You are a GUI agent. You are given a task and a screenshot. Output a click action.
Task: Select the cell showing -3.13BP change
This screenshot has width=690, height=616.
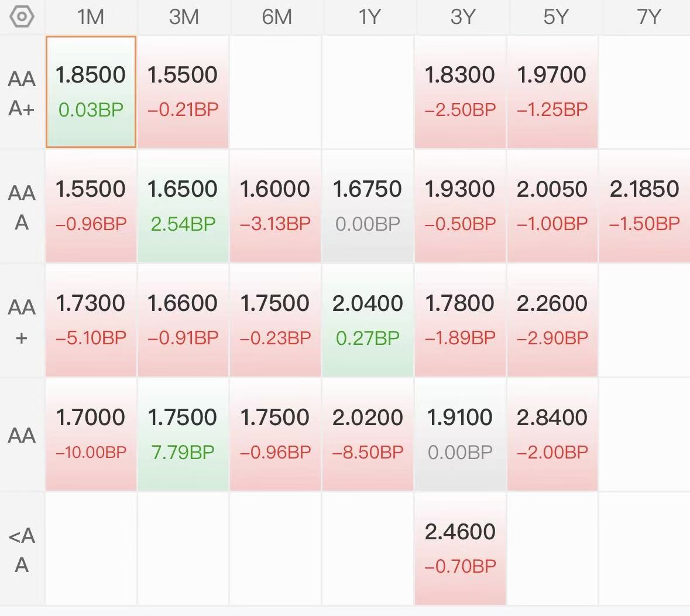point(275,206)
